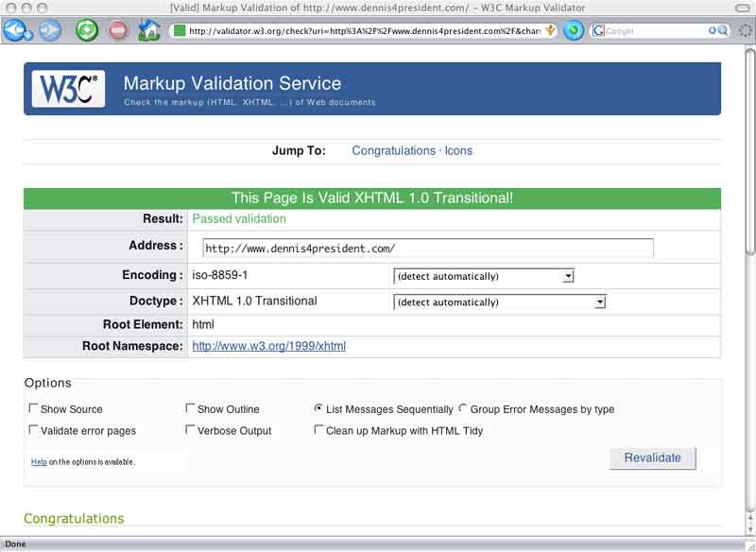Open the Doctype detect automatically dropdown
This screenshot has height=552, width=756.
(x=500, y=302)
